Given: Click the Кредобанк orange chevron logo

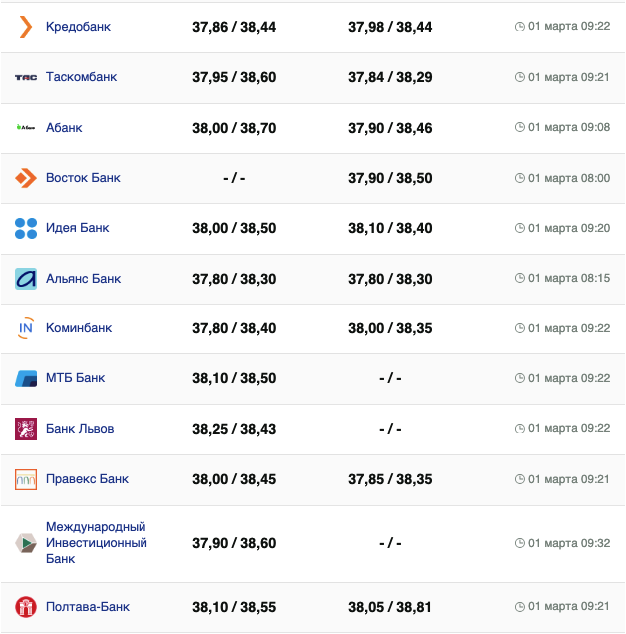Looking at the screenshot, I should pos(26,27).
